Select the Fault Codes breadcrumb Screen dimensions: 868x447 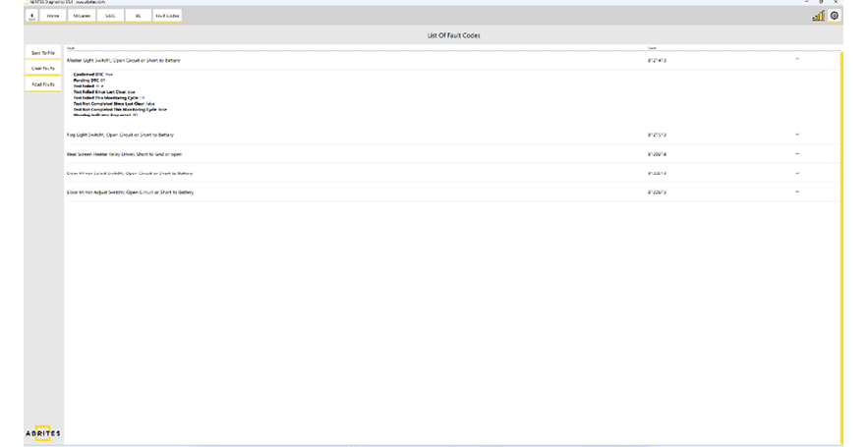[167, 16]
